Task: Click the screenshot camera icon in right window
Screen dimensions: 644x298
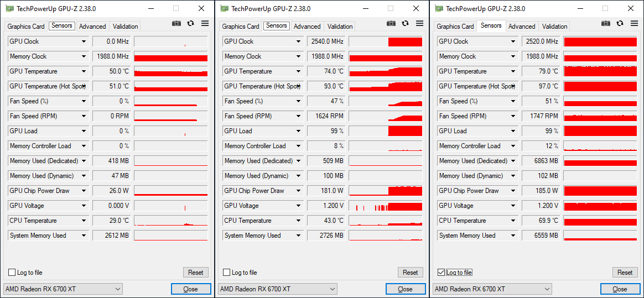Action: coord(606,23)
